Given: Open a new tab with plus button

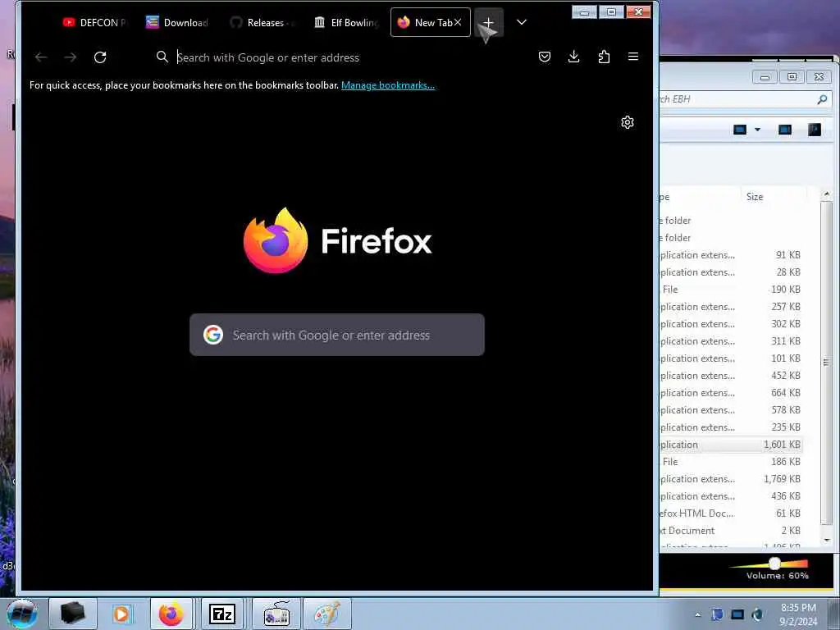Looking at the screenshot, I should pos(488,22).
